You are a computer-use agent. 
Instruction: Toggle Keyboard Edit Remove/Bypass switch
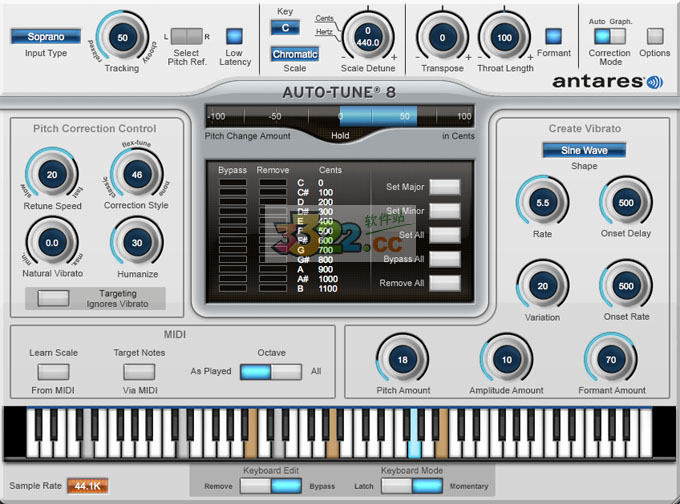tap(271, 486)
